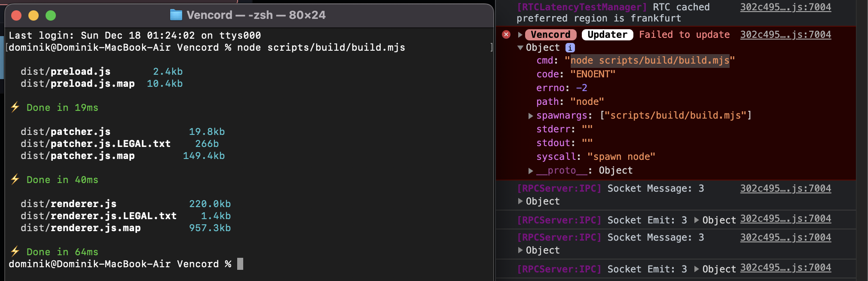This screenshot has height=281, width=868.
Task: Click dist/patcher.js.map in Terminal output
Action: coord(77,156)
